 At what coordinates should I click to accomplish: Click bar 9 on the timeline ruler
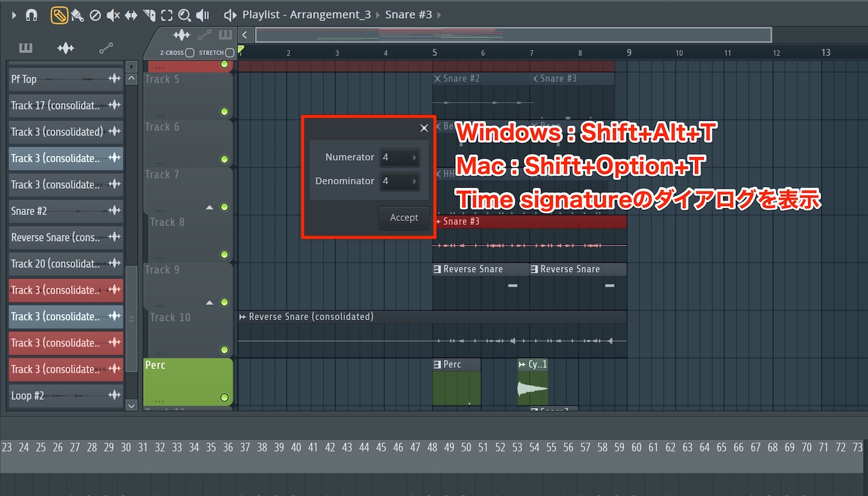(629, 52)
